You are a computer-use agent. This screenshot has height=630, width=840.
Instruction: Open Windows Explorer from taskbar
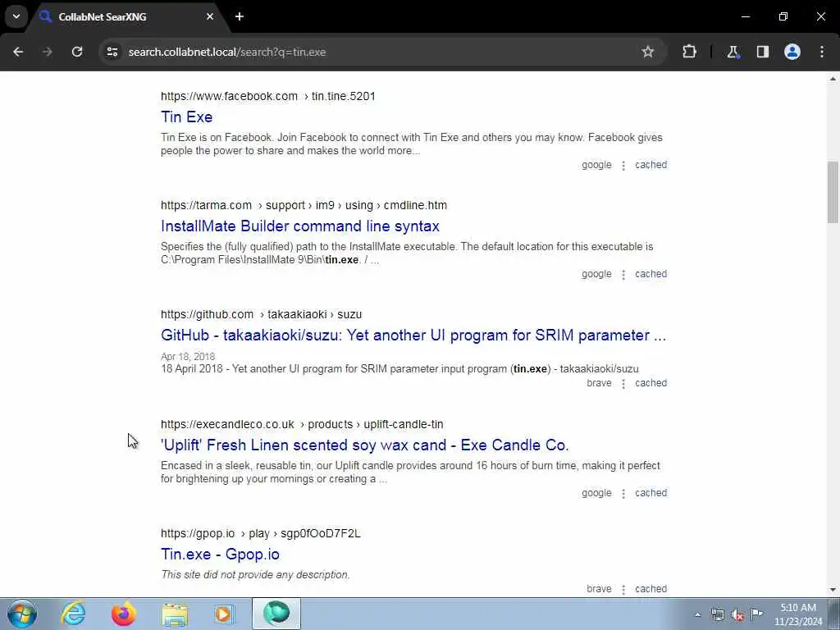coord(175,614)
